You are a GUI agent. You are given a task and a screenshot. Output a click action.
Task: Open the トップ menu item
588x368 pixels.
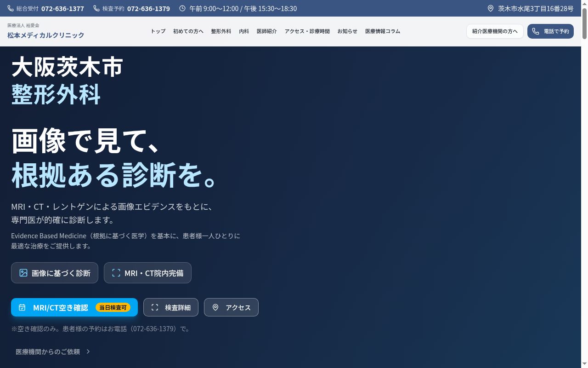point(158,31)
